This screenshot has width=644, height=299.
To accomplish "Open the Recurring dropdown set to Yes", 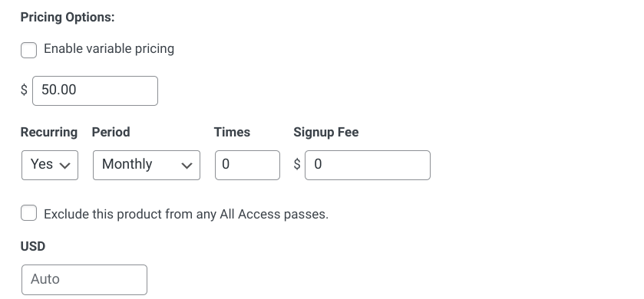I will click(50, 165).
